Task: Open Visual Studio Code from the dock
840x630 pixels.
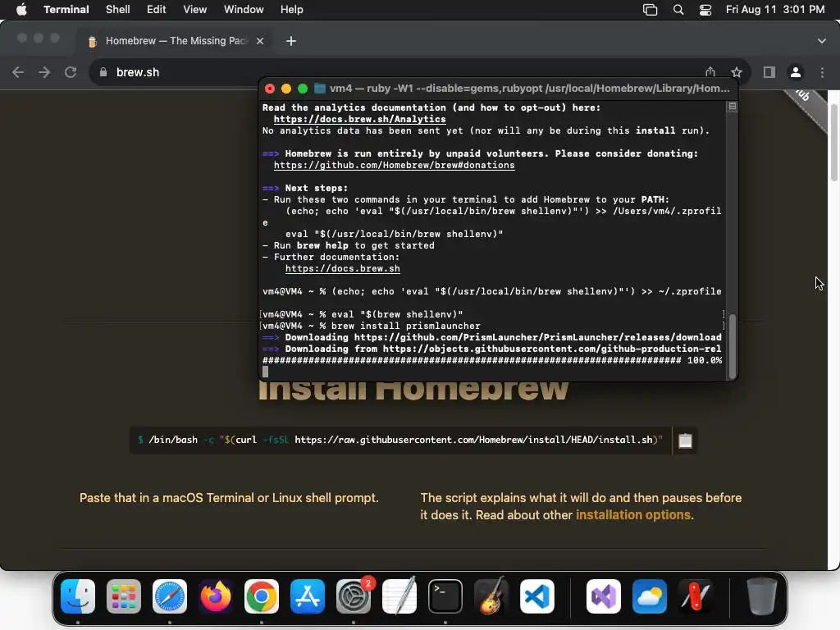Action: point(536,596)
